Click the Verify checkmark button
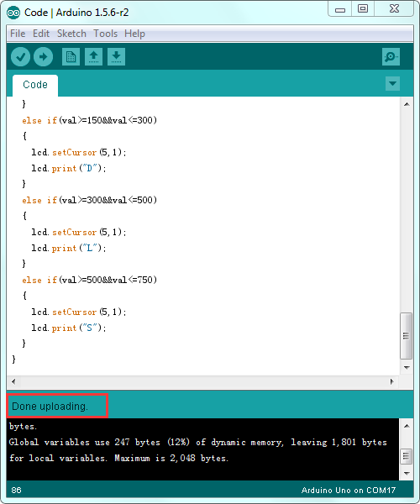Screen dimensions: 420x504 [x=20, y=57]
